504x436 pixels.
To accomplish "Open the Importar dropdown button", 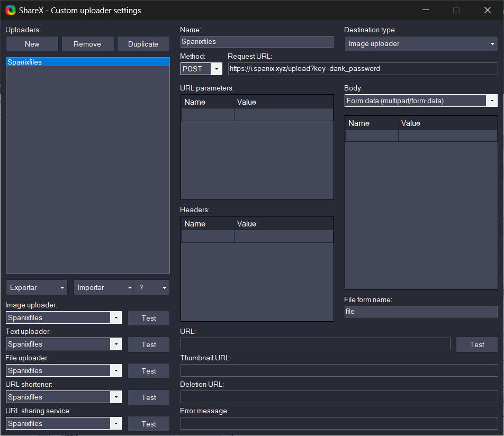I will pos(103,287).
